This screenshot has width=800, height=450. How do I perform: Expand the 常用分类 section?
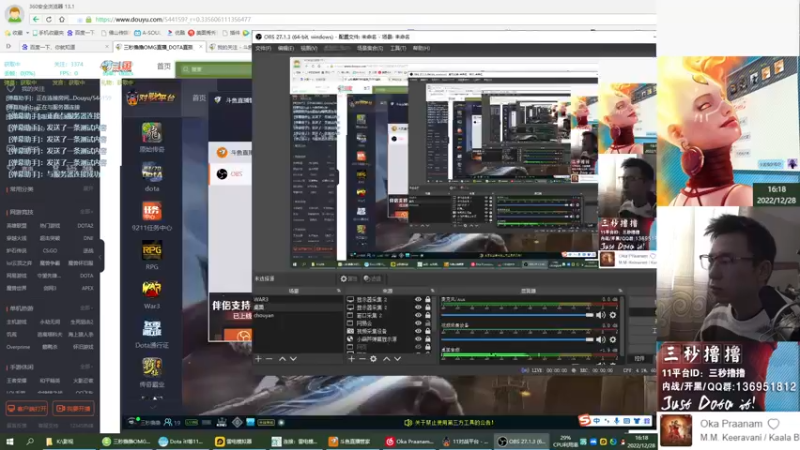point(88,189)
